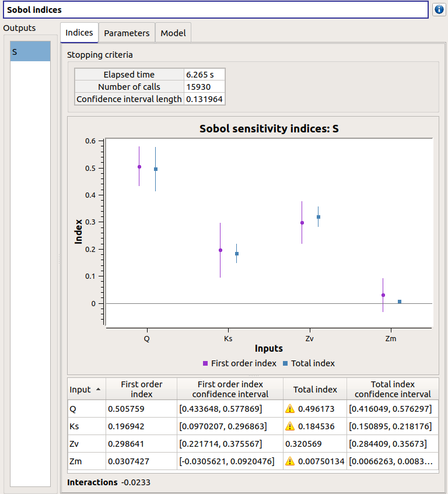This screenshot has width=448, height=494.
Task: Click the purple First order index legend marker
Action: [x=205, y=363]
